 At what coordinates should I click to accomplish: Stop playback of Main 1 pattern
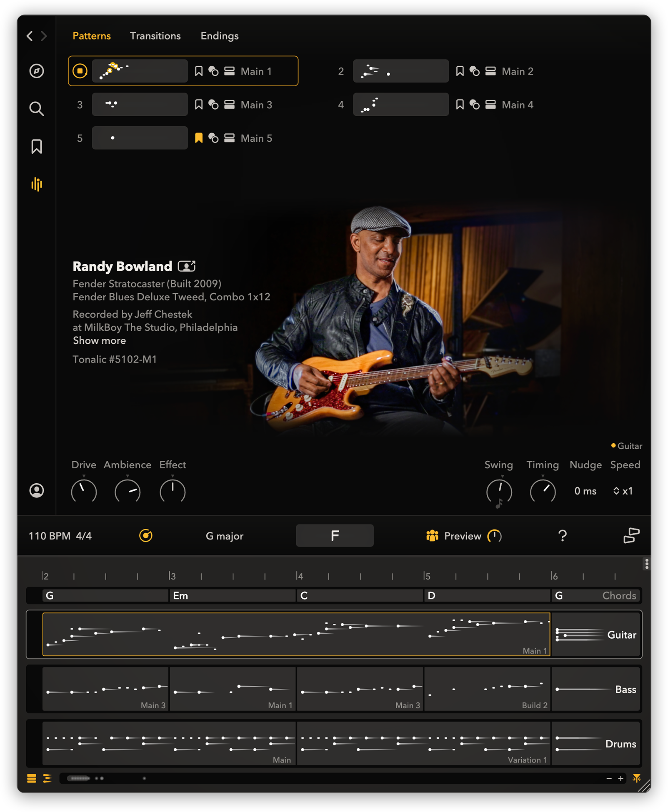[x=80, y=71]
